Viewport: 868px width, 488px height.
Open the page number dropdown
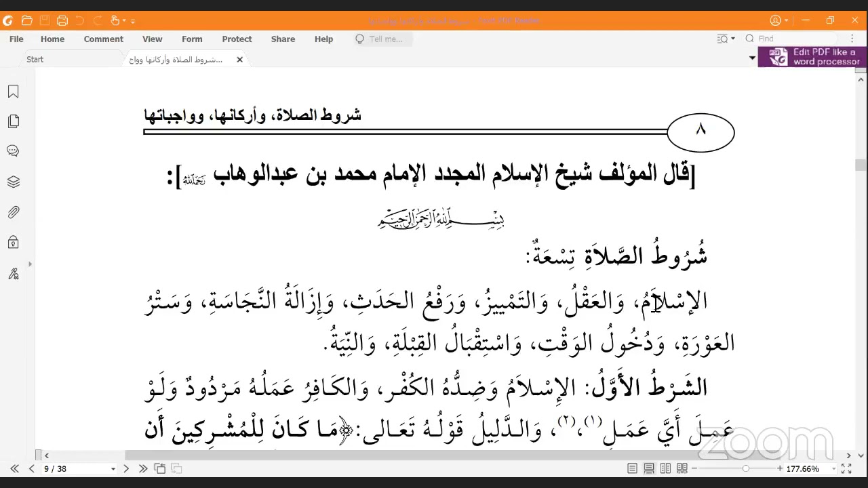pos(113,468)
